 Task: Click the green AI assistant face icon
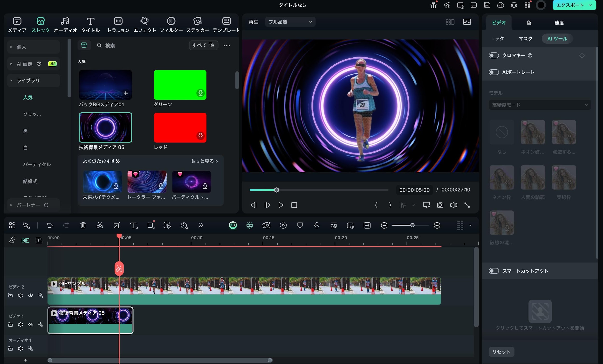click(x=233, y=225)
